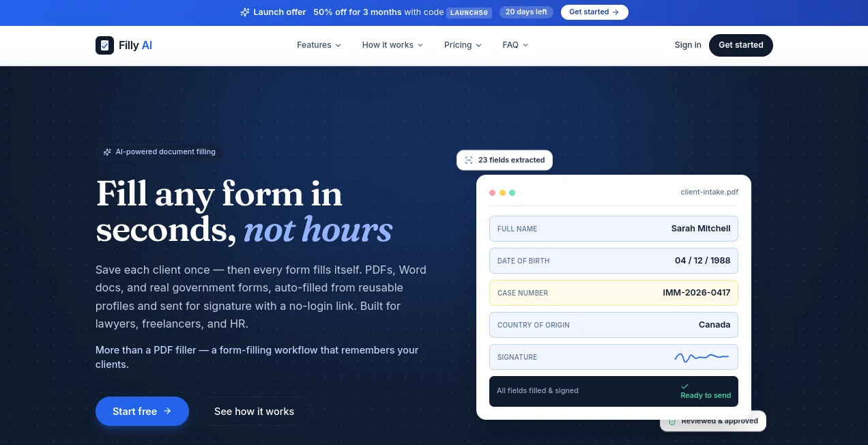Click the scan icon in the fields extracted badge

click(x=469, y=160)
